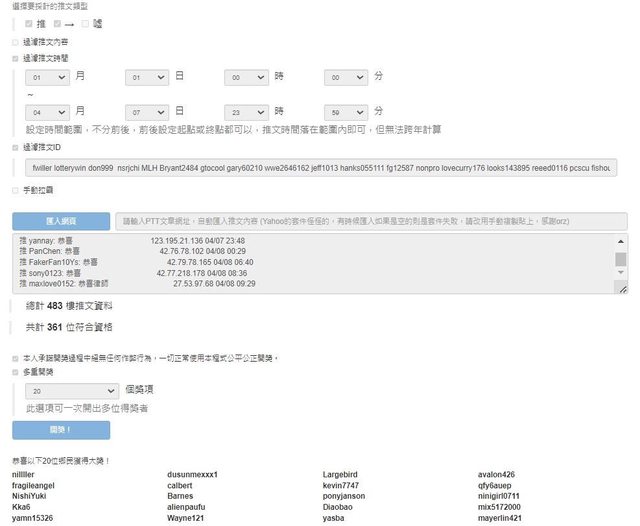Toggle the → comment type checkbox
Screen dimensions: 640x526
point(57,23)
